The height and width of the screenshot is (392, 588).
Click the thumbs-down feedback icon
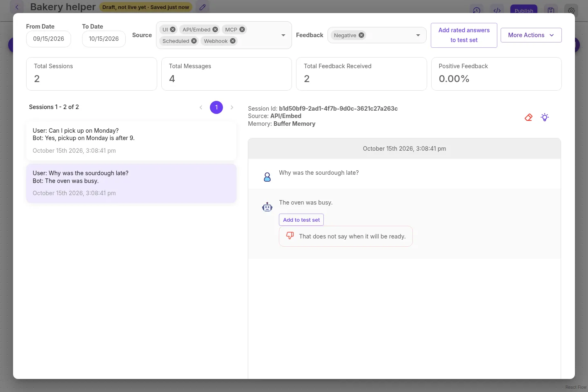(x=290, y=236)
